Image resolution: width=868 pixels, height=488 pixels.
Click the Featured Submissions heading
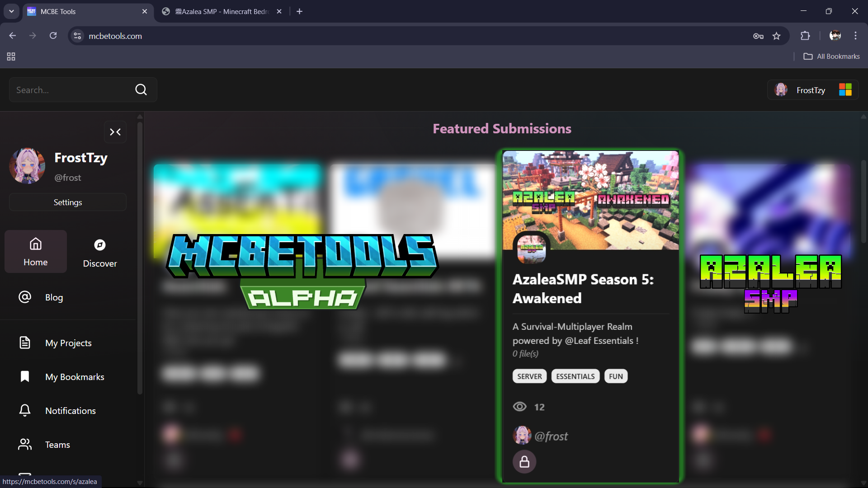point(502,129)
